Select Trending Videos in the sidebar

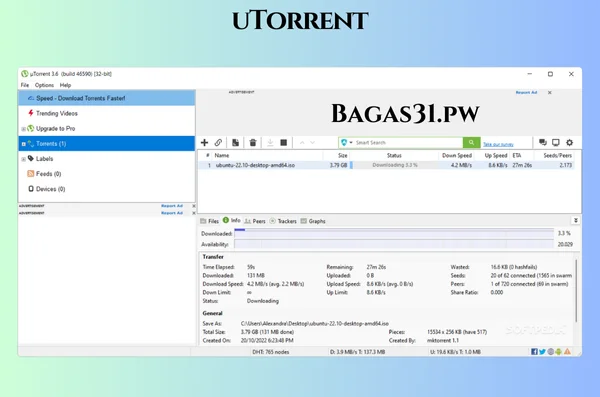pos(107,113)
